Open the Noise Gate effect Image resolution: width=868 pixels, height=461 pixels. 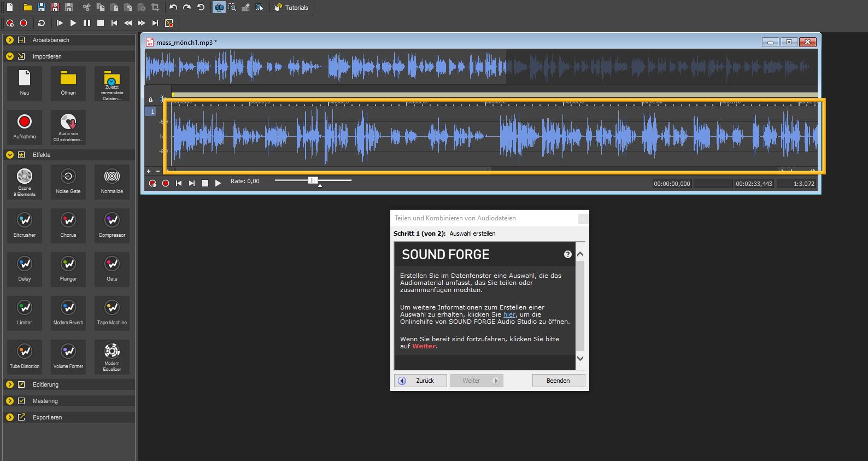[68, 182]
